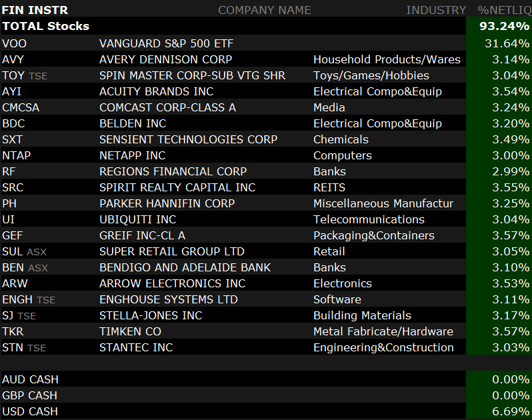Click the 2.99% value for RF
532x420 pixels.
pos(511,171)
